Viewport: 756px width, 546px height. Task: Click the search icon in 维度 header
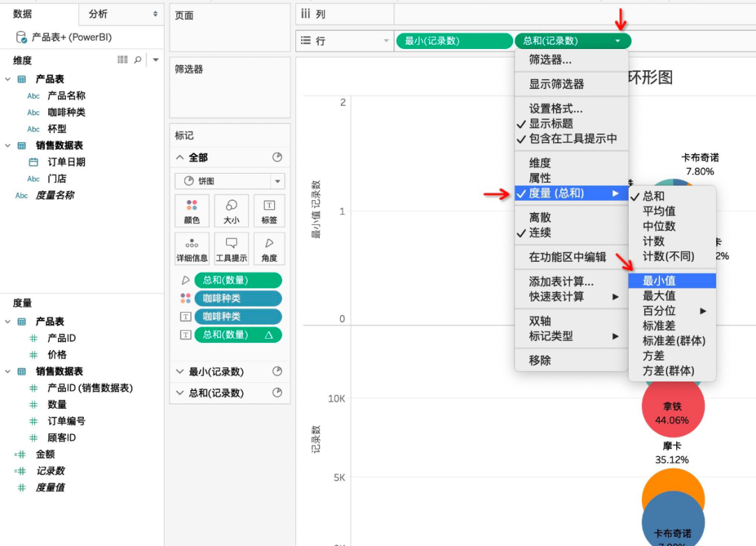click(x=138, y=61)
